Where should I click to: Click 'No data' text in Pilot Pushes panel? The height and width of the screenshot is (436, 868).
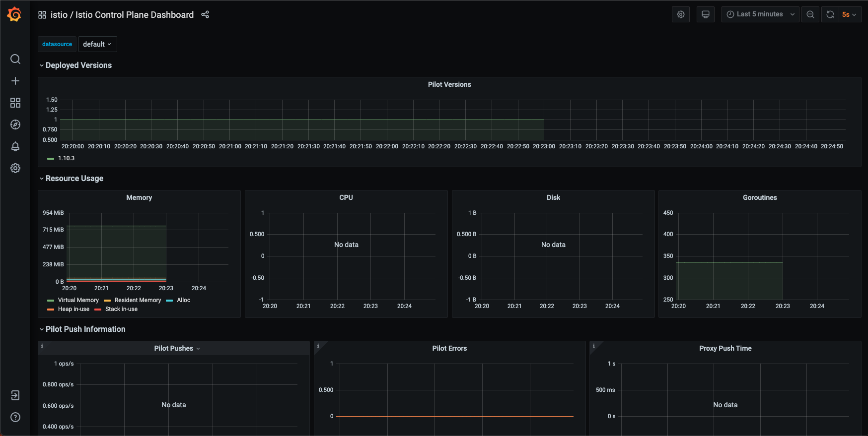[x=174, y=405]
